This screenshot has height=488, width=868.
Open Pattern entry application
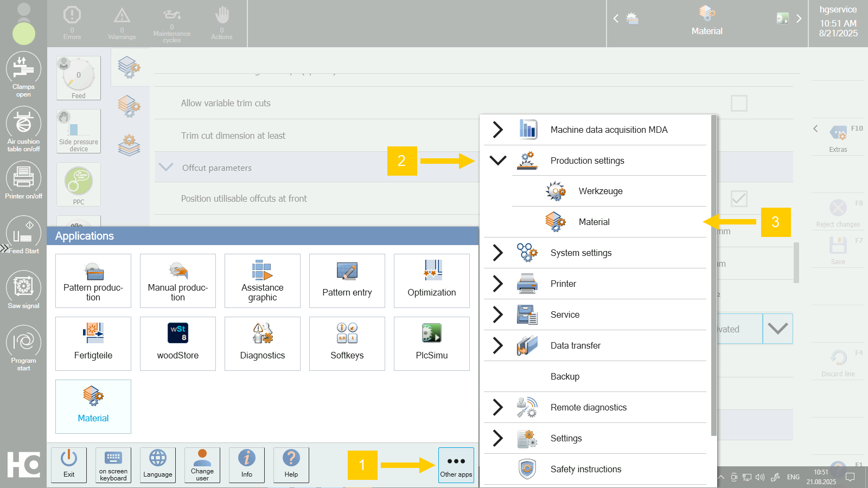point(347,281)
